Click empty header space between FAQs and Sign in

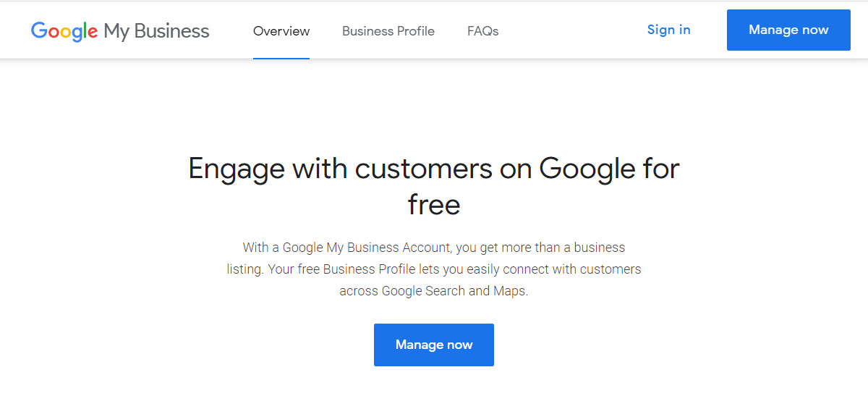click(571, 31)
